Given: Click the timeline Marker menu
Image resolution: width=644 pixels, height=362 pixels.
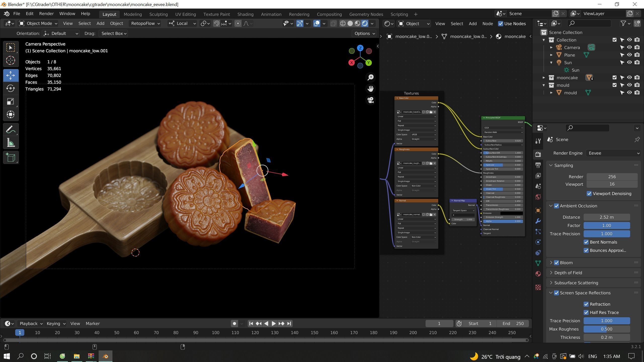Looking at the screenshot, I should pyautogui.click(x=93, y=324).
